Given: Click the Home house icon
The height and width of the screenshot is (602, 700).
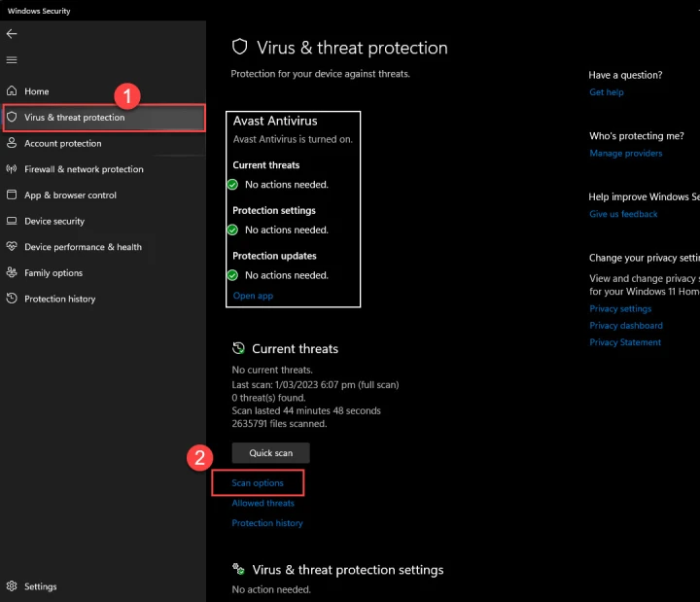Looking at the screenshot, I should pos(12,91).
